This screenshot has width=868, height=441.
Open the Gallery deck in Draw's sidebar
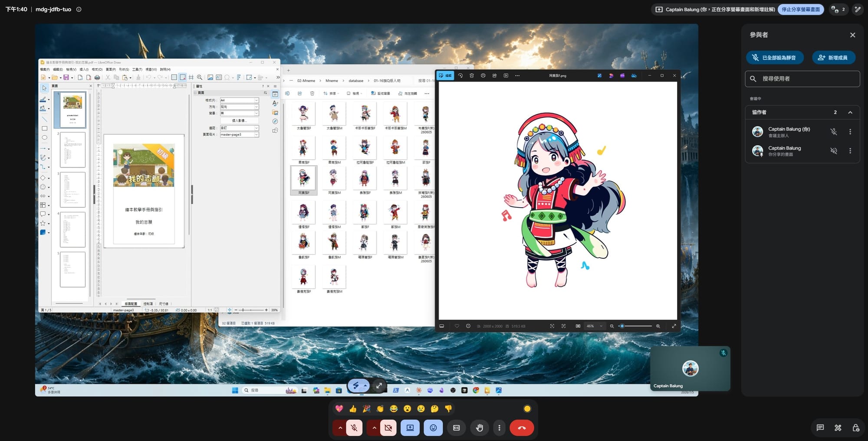(275, 112)
